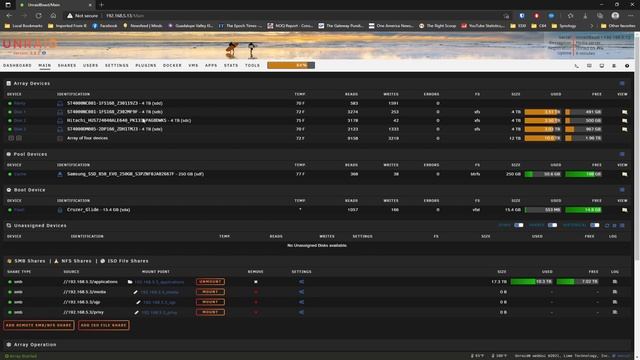Browse contents of Disk 1 via View icon
Image resolution: width=640 pixels, height=360 pixels.
tap(624, 112)
